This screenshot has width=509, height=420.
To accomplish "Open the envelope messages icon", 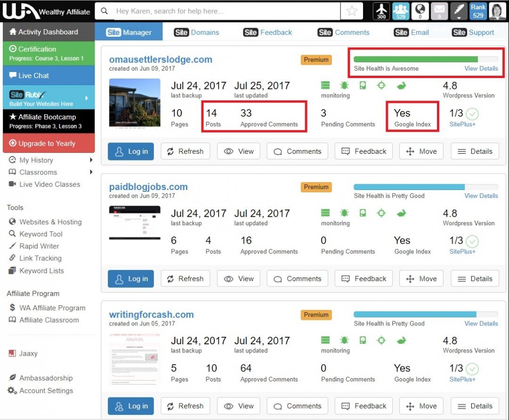I will click(x=439, y=11).
